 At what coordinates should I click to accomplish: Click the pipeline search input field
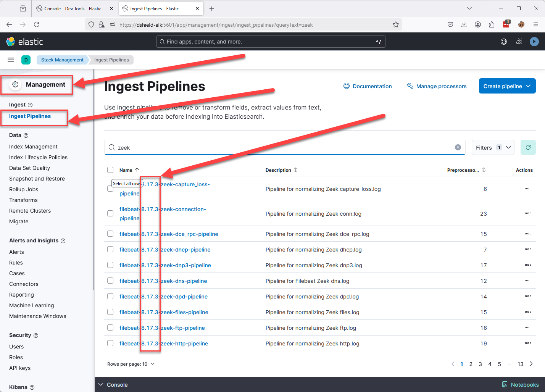tap(282, 147)
